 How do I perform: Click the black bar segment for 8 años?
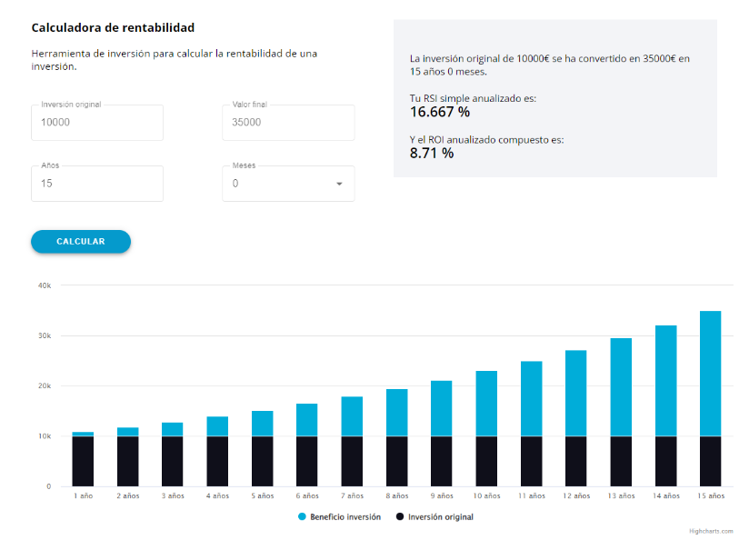coord(396,462)
